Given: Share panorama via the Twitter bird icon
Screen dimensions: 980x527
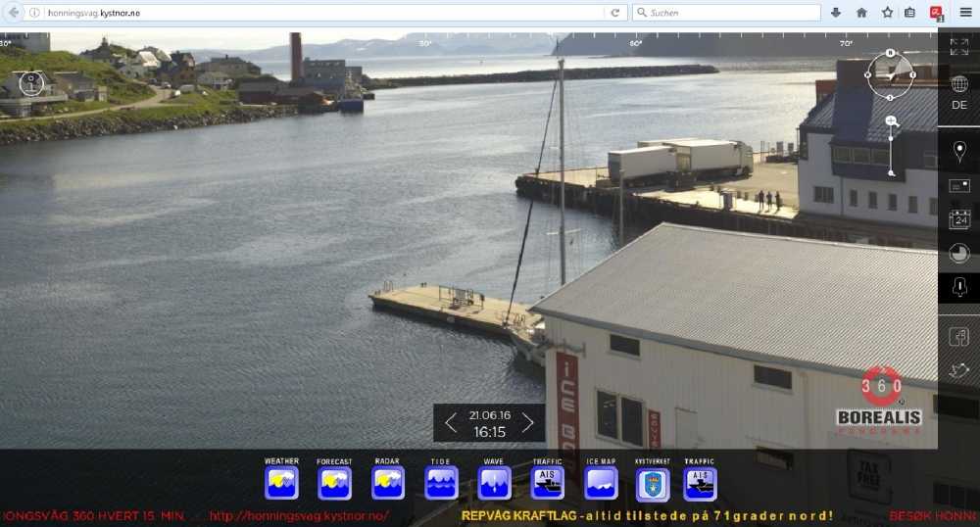Looking at the screenshot, I should 959,370.
